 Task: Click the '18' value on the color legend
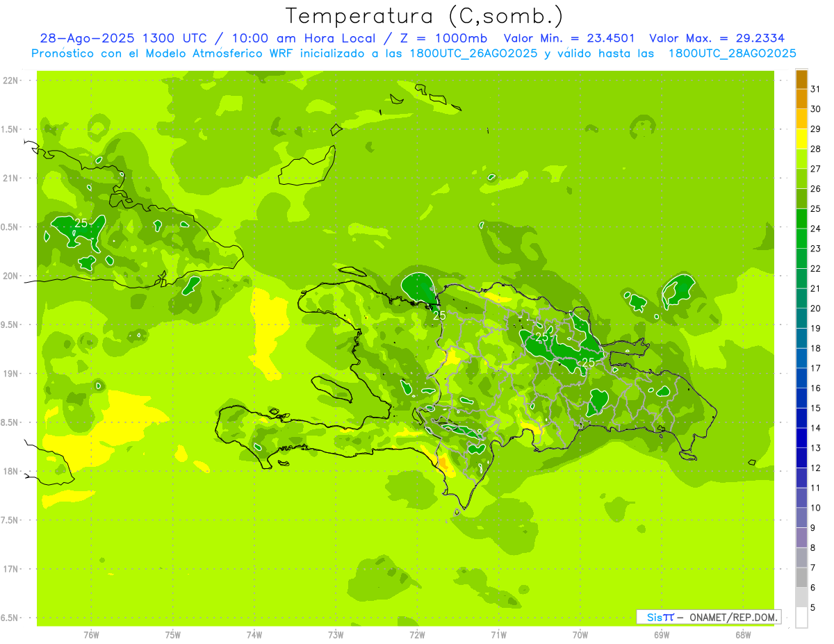tap(815, 348)
